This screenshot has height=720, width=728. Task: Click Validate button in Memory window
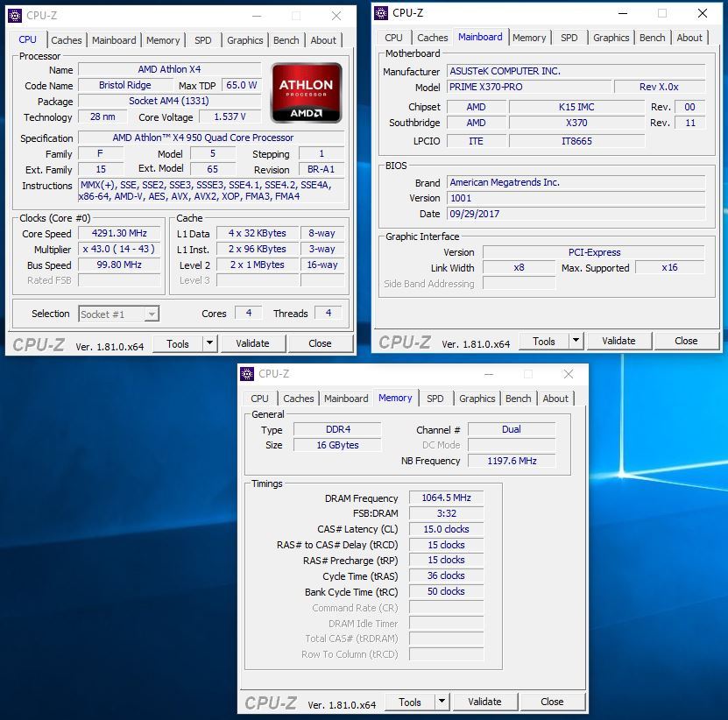tap(484, 702)
